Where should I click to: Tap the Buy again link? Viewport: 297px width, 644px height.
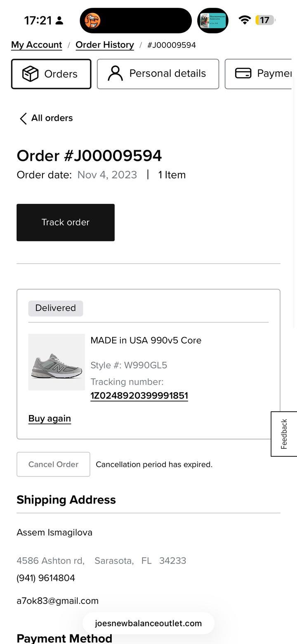(x=49, y=418)
